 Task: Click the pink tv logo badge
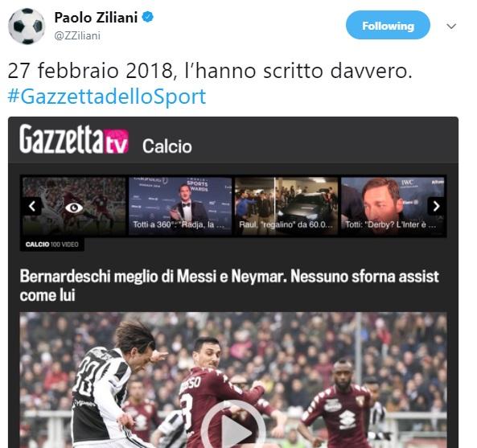pos(117,142)
